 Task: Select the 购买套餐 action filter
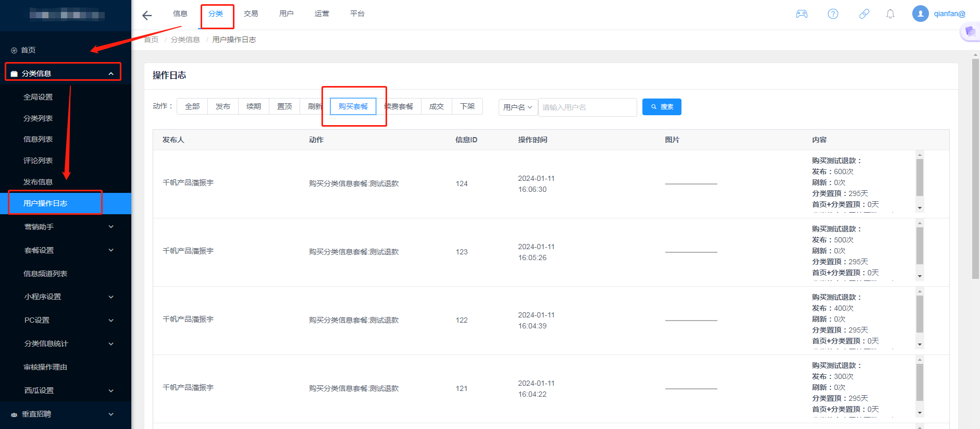click(x=353, y=106)
